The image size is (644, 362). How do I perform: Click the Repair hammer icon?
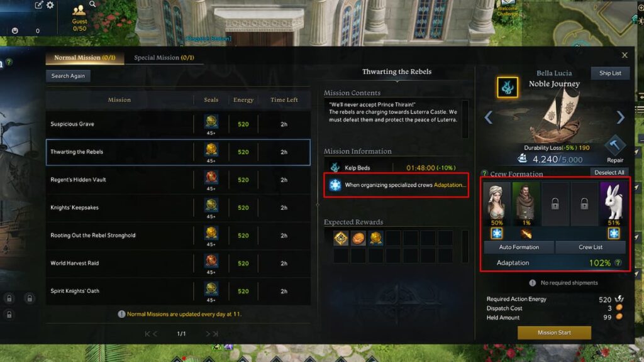(614, 145)
